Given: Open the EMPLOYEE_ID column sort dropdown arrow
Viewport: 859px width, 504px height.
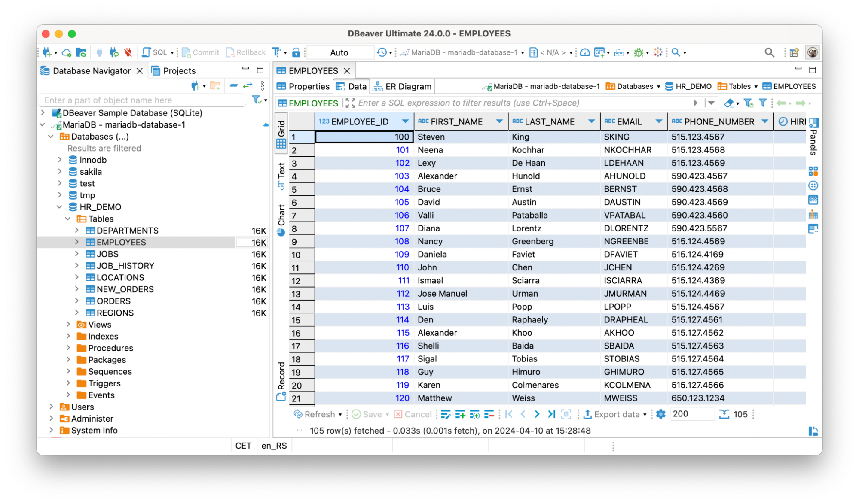Looking at the screenshot, I should tap(405, 122).
